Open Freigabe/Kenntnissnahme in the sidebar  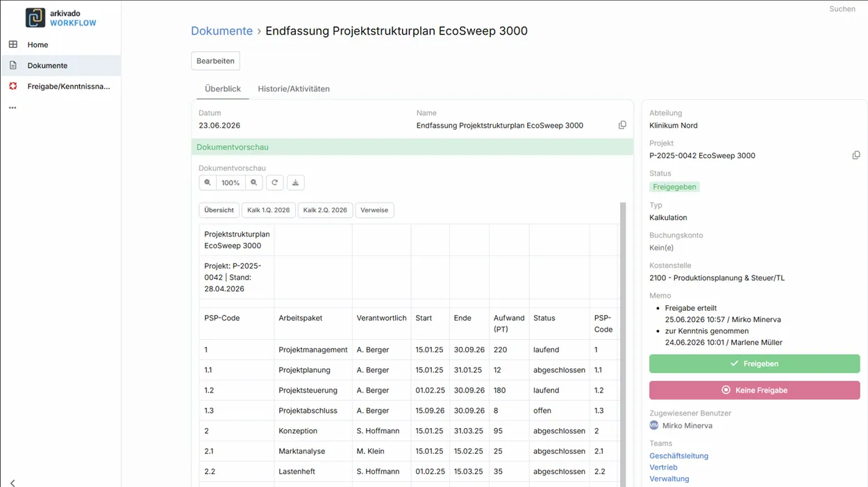pyautogui.click(x=60, y=86)
